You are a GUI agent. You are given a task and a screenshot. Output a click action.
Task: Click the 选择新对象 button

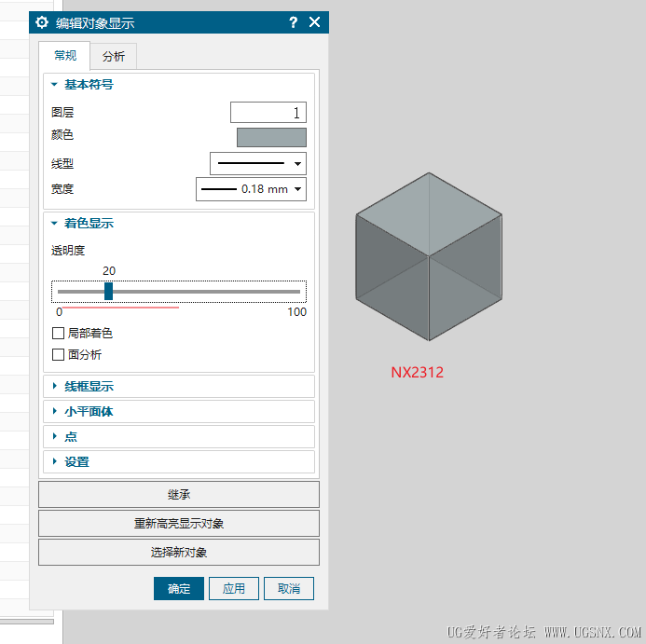point(179,552)
